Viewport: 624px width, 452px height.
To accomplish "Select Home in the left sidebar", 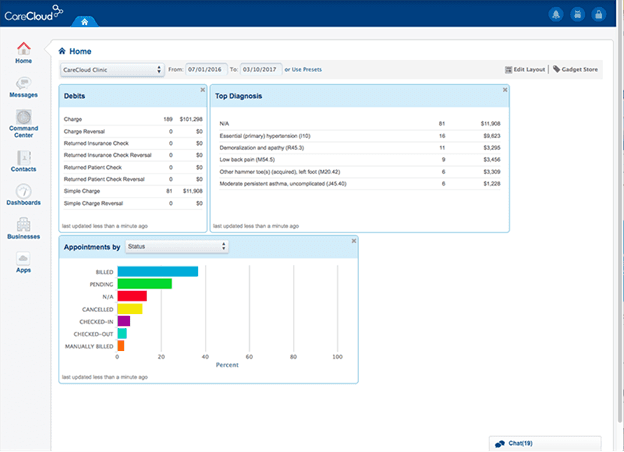I will [23, 52].
